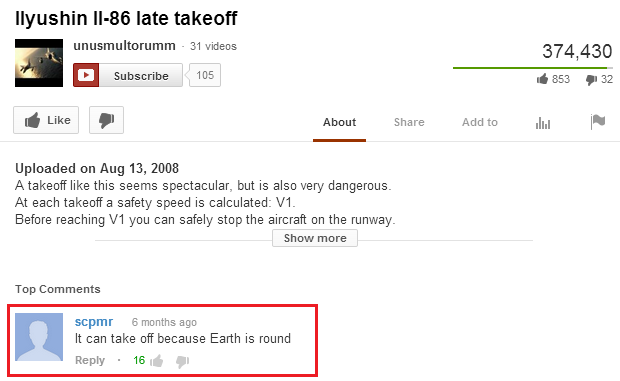Click the thumbs-down dislike button
620x381 pixels.
[106, 120]
